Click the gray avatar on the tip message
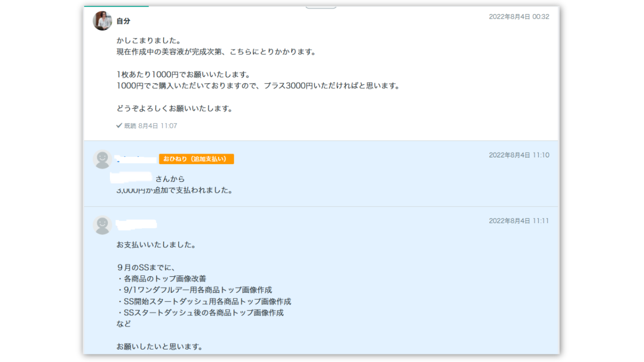The height and width of the screenshot is (362, 644). (102, 159)
